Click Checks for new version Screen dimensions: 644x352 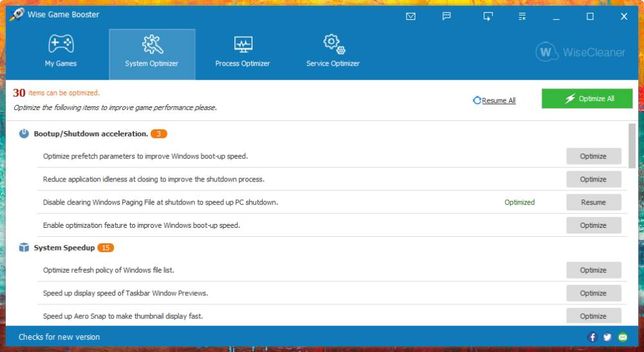[59, 337]
